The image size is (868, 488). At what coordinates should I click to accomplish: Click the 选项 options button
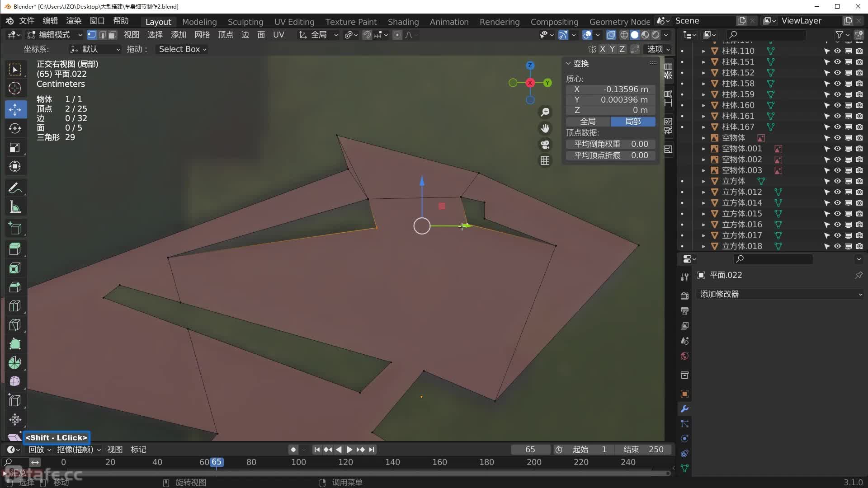click(x=658, y=49)
